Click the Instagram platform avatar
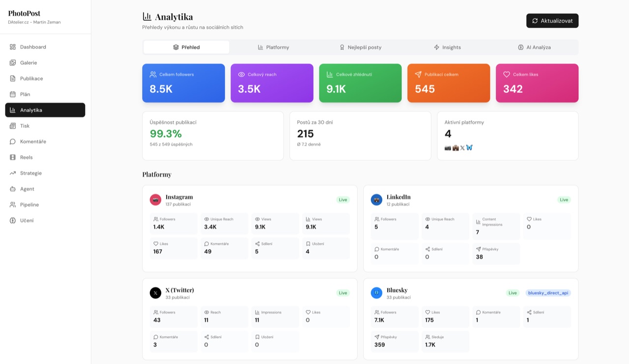Viewport: 629px width, 364px height. 155,199
